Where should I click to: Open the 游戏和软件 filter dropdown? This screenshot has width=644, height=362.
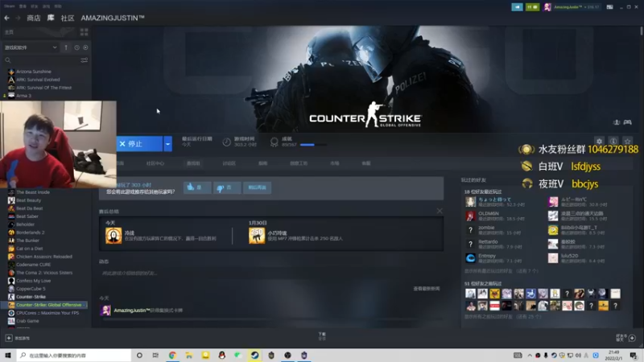31,47
